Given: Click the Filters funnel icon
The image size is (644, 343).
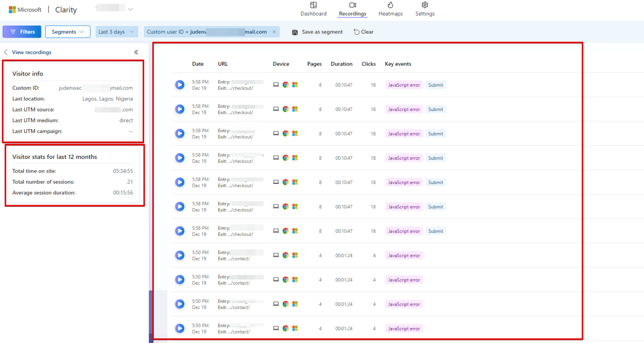Looking at the screenshot, I should coord(13,31).
